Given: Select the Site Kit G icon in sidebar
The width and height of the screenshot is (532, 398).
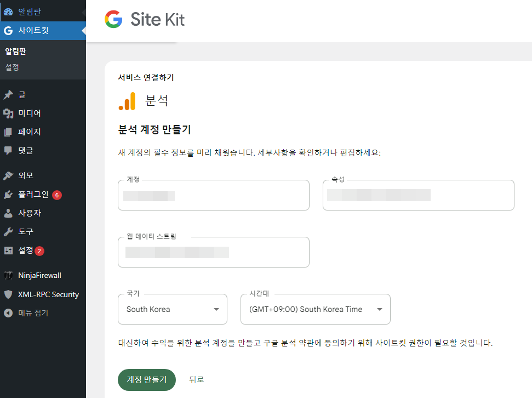Looking at the screenshot, I should tap(8, 31).
